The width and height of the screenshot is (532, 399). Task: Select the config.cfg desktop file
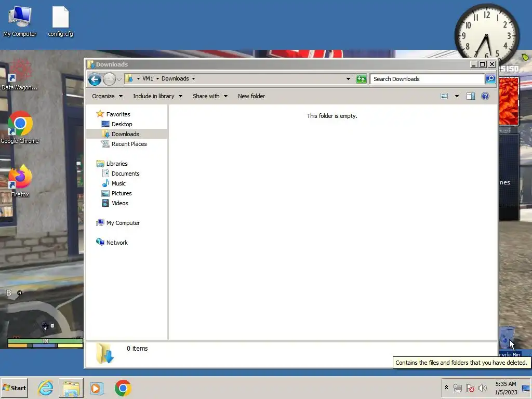point(60,21)
